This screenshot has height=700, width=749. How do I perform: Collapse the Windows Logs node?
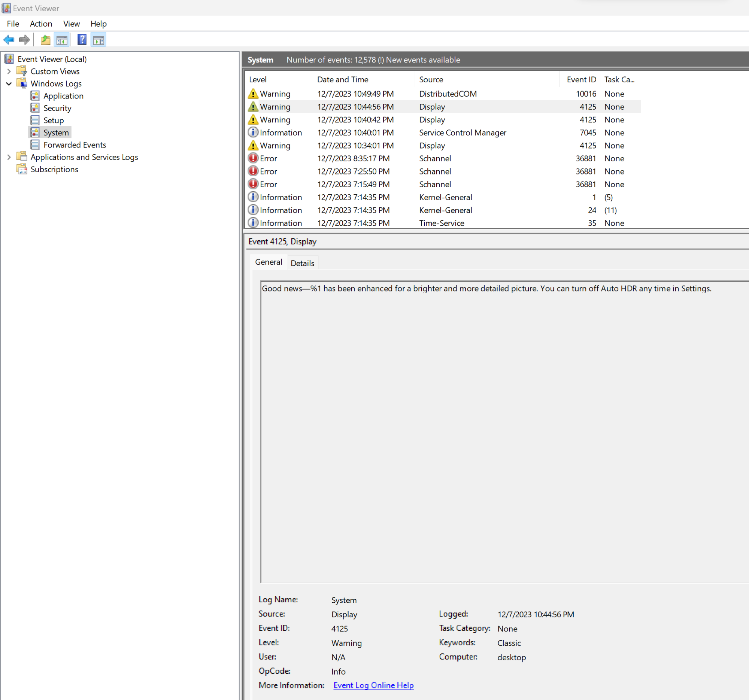[x=9, y=83]
